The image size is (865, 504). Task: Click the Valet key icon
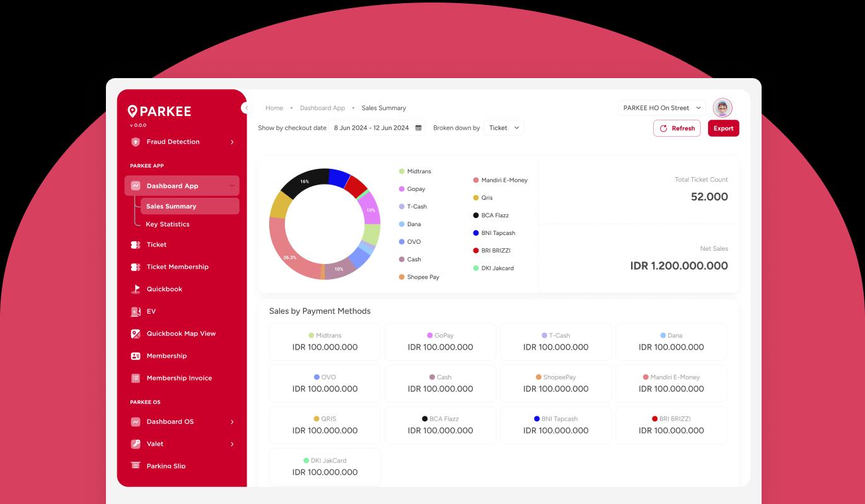pyautogui.click(x=135, y=444)
